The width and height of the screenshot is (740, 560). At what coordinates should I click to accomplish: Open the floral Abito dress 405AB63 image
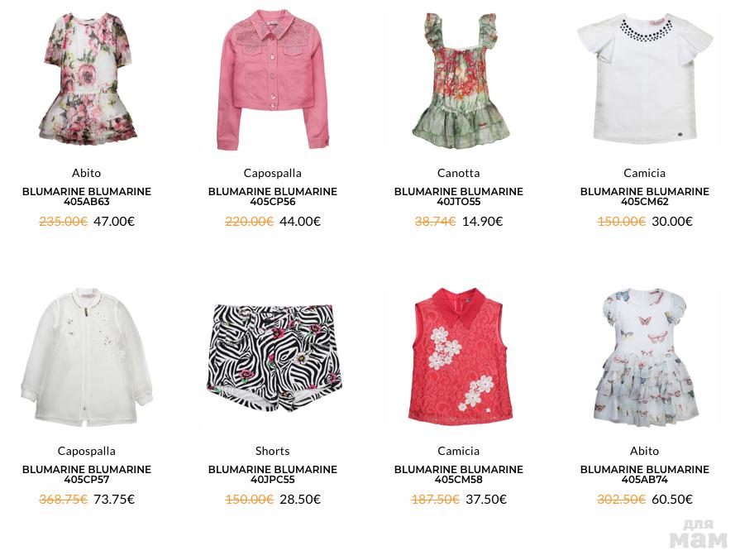pyautogui.click(x=87, y=78)
